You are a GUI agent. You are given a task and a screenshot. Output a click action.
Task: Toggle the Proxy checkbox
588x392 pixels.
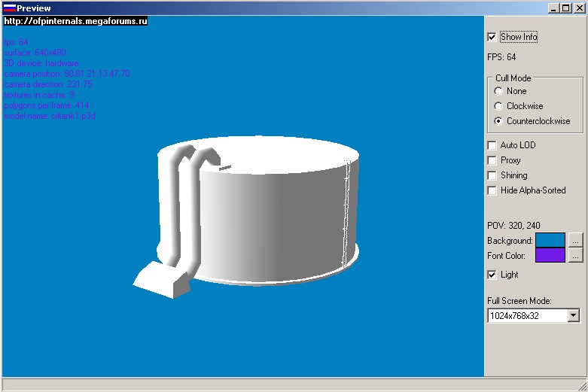pyautogui.click(x=492, y=160)
